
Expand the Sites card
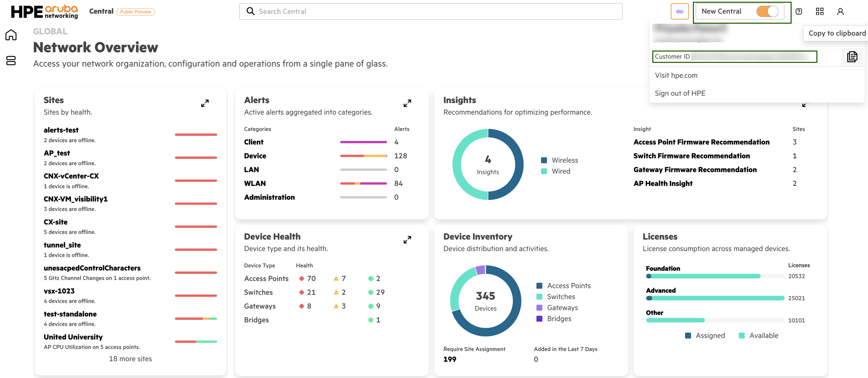(205, 103)
